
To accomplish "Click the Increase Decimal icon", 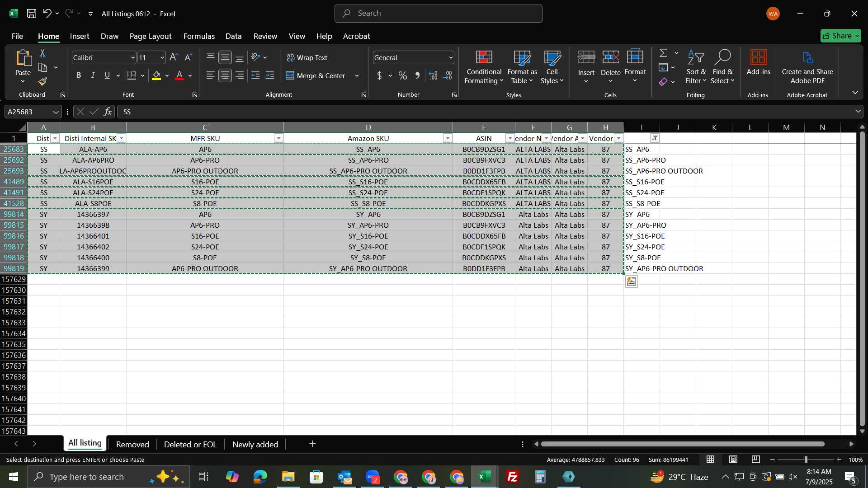I will [433, 75].
